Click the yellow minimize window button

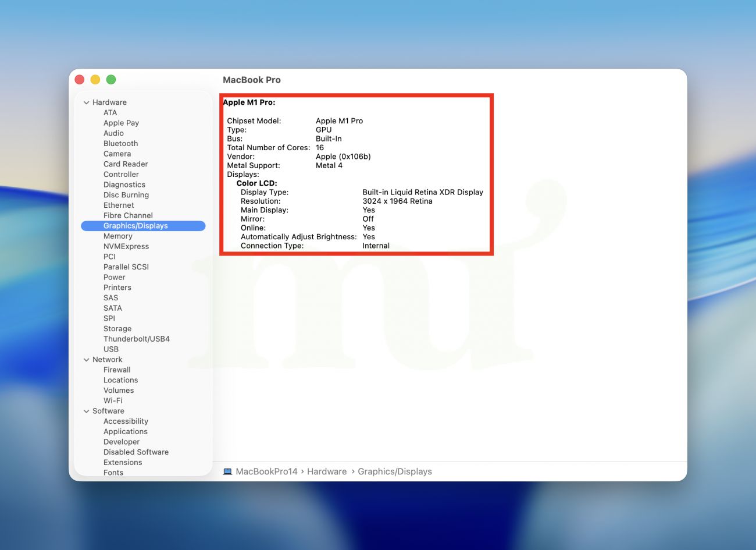[95, 80]
